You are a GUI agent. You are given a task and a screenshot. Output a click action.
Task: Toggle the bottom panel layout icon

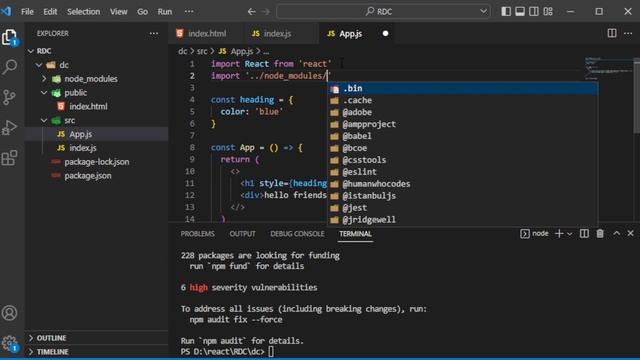520,11
